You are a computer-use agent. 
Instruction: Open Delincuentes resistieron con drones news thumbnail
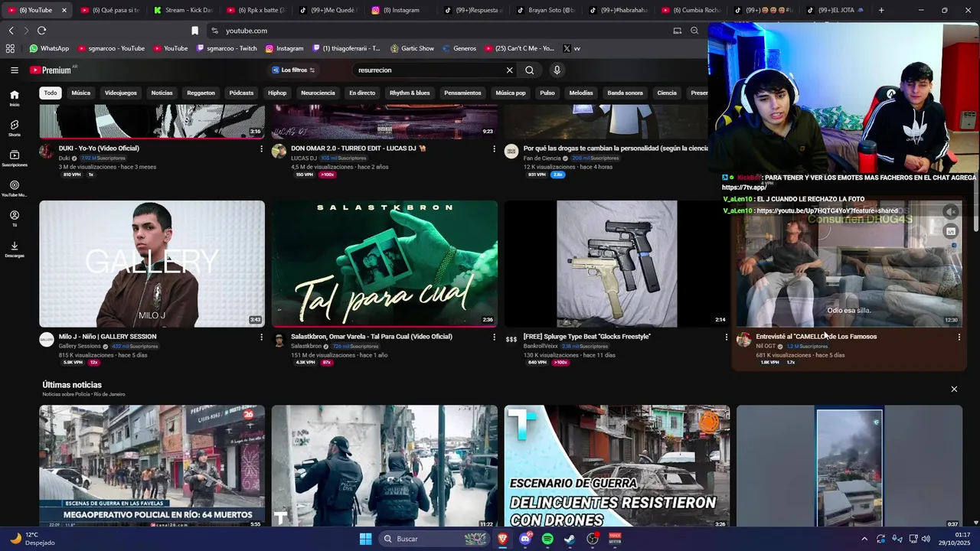616,466
